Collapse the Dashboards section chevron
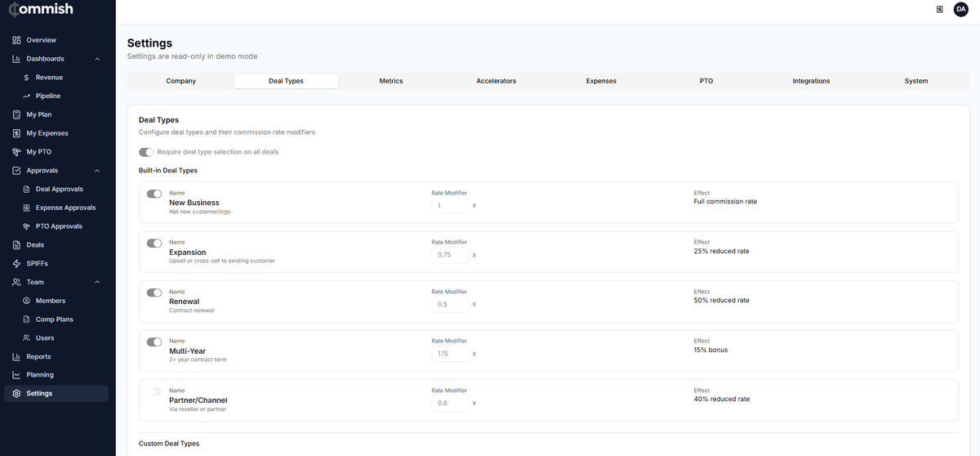The height and width of the screenshot is (456, 980). coord(97,59)
